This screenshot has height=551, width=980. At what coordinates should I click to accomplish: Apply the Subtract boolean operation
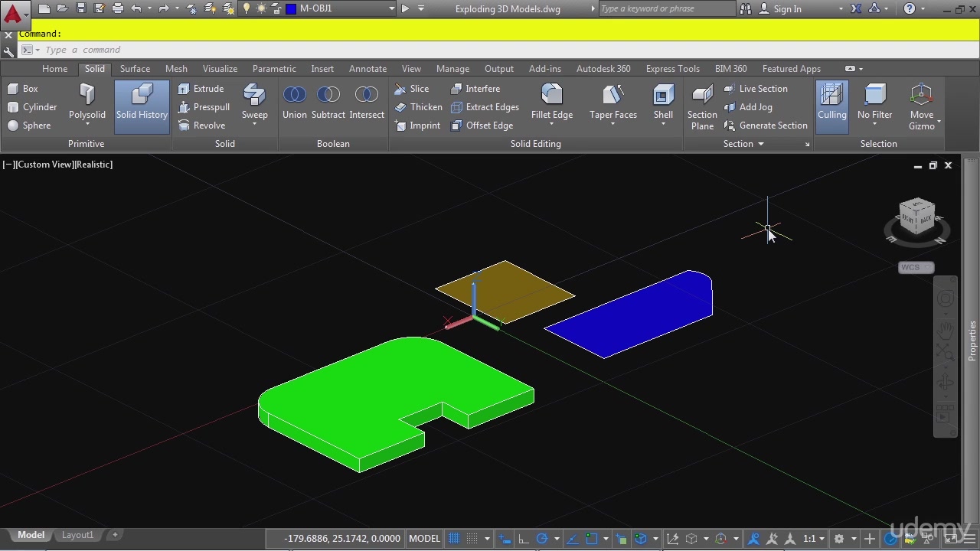point(328,102)
